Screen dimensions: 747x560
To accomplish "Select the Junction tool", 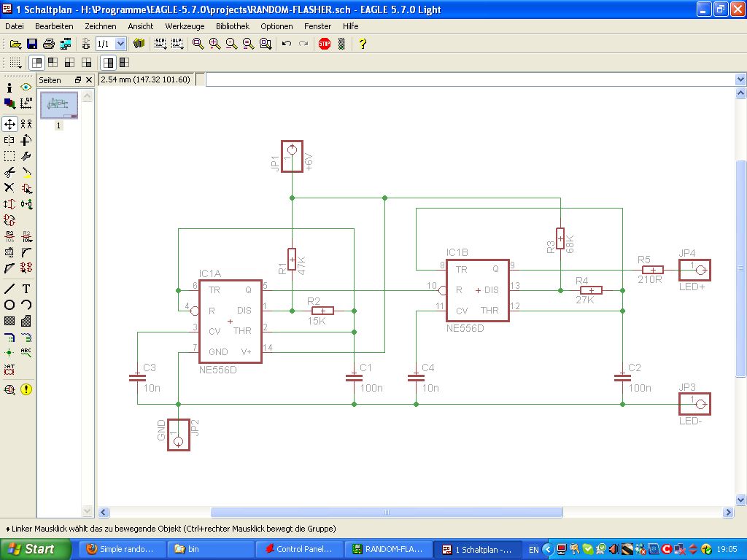I will coord(9,352).
